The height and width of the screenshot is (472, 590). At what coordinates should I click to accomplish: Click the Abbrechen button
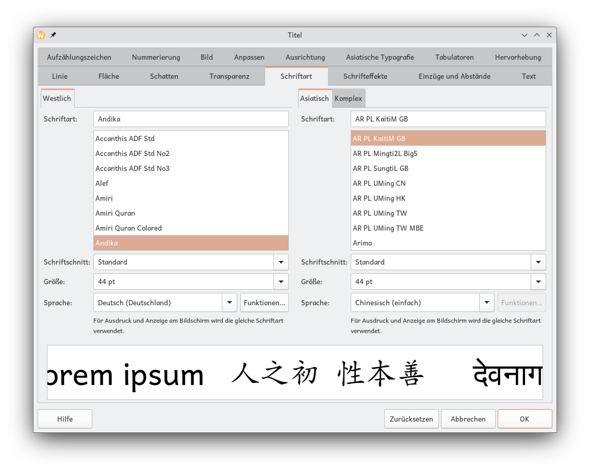point(468,419)
